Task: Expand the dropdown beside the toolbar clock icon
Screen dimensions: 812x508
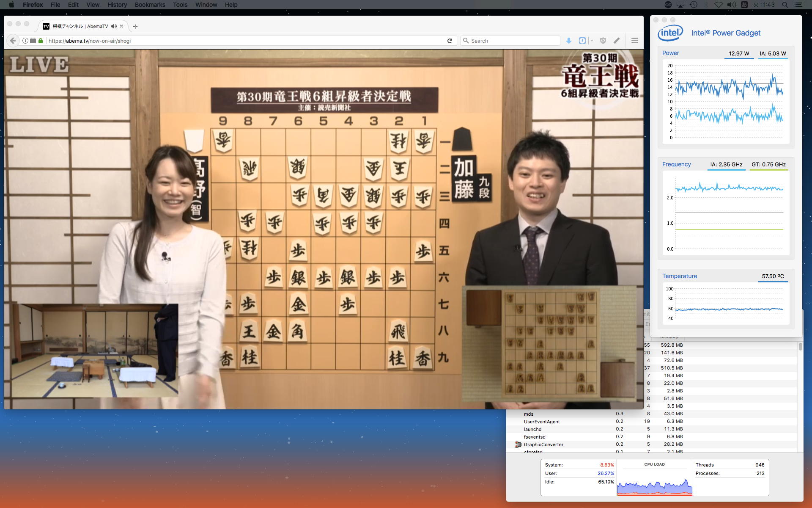Action: (x=592, y=41)
